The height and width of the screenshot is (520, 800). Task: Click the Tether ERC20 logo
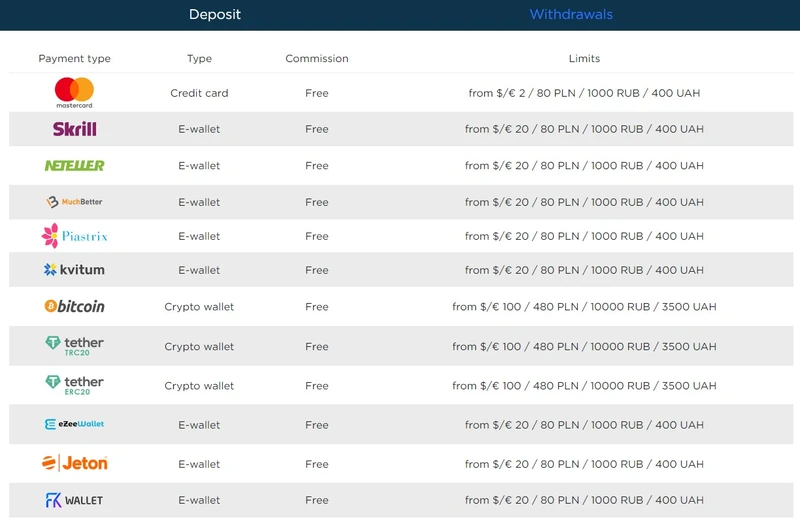tap(74, 385)
